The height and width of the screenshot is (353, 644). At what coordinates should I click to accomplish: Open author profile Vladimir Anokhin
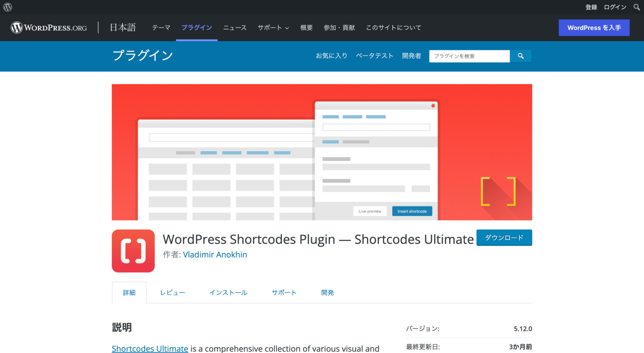(x=215, y=254)
